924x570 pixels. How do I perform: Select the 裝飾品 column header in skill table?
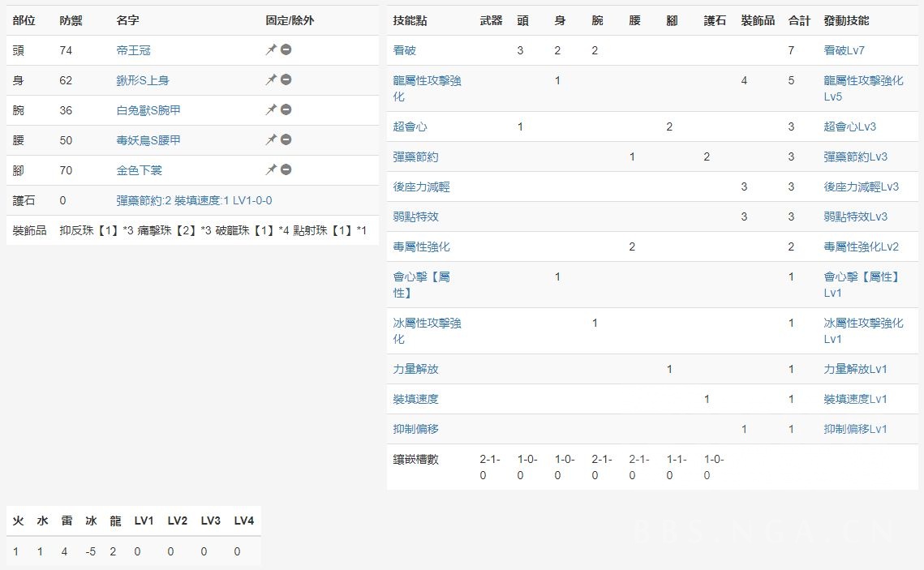point(758,20)
